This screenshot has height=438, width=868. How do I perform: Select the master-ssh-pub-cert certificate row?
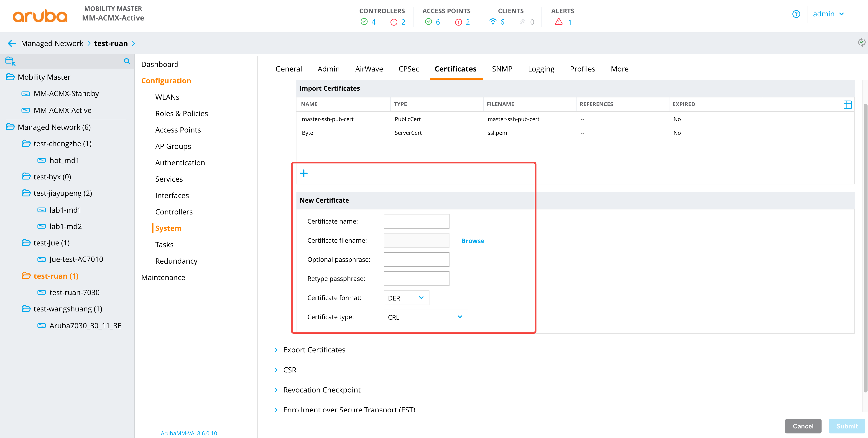[575, 119]
